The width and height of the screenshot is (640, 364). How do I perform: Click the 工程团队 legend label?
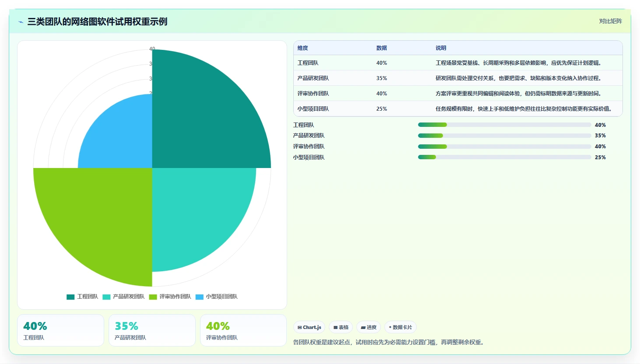88,297
